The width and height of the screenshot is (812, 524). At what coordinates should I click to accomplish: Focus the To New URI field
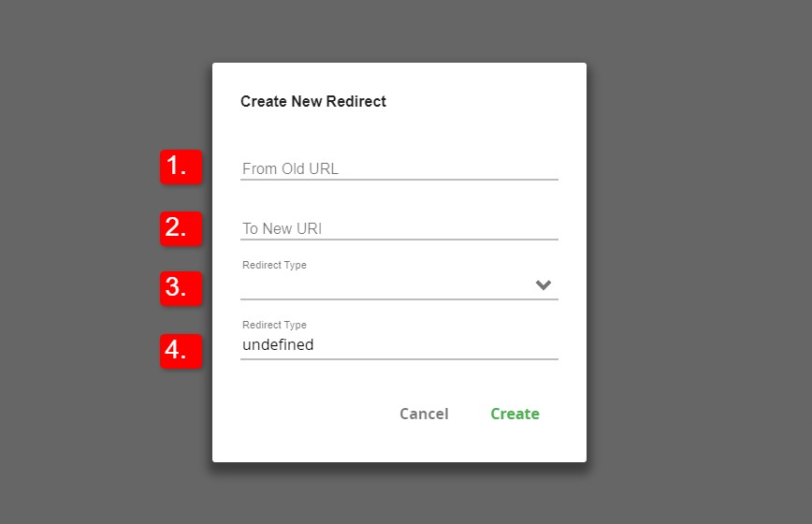pos(399,228)
